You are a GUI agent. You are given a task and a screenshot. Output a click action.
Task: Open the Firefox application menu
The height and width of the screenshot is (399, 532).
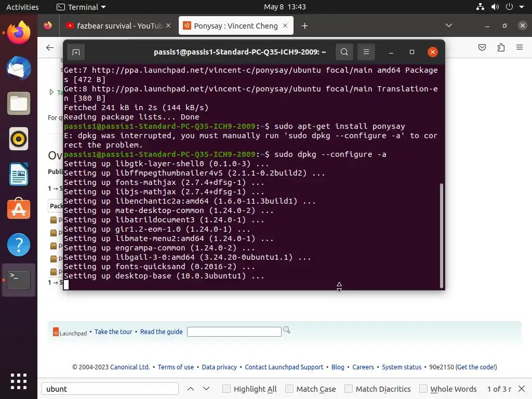pyautogui.click(x=520, y=47)
